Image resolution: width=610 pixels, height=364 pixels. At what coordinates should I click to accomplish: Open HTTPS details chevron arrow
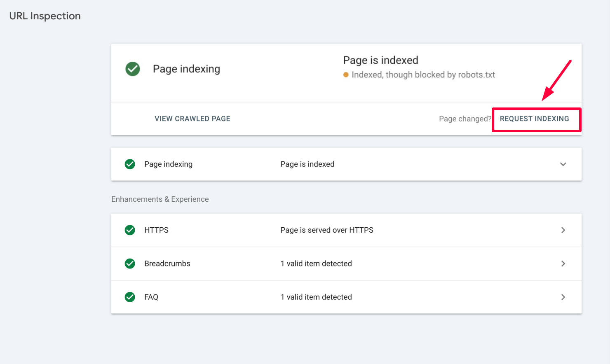[563, 230]
